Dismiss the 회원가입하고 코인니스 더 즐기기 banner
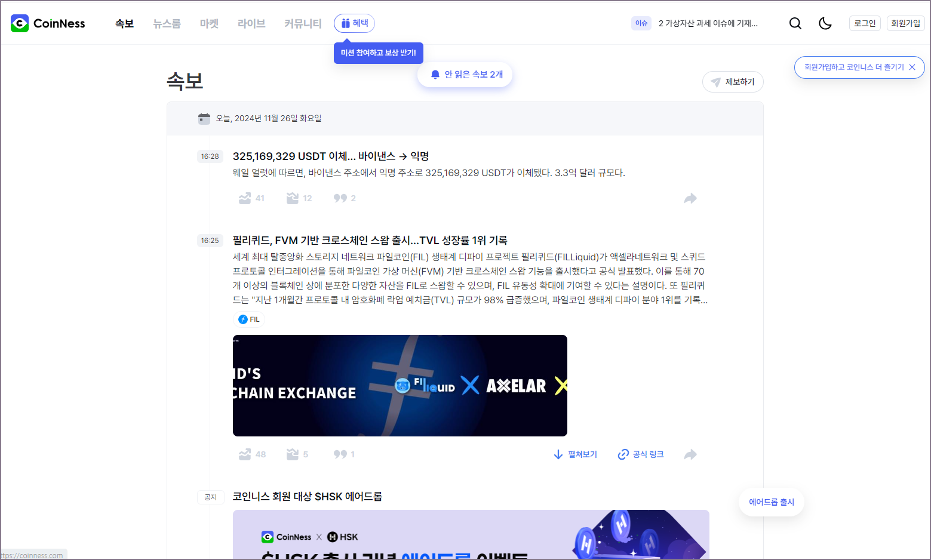The width and height of the screenshot is (931, 560). pos(911,67)
